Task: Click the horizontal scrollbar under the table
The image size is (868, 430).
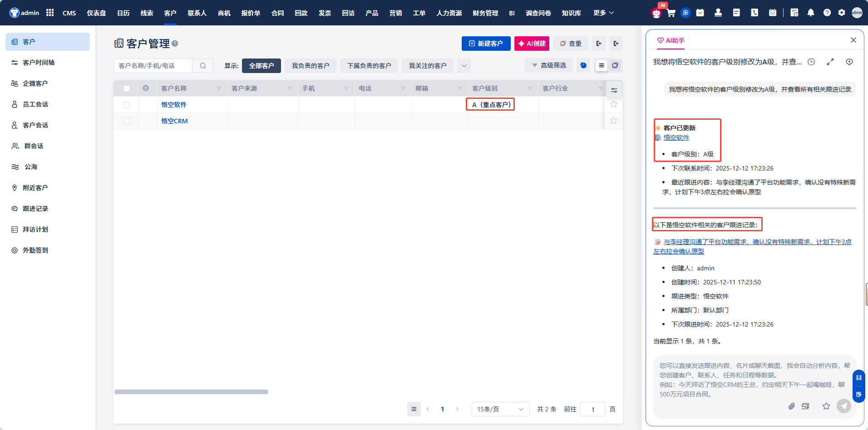Action: click(x=191, y=392)
